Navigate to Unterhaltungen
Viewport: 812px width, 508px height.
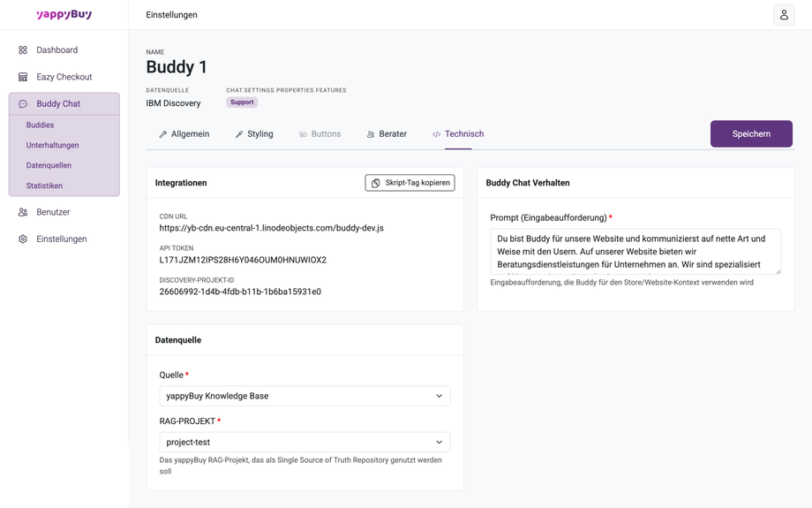(x=53, y=145)
